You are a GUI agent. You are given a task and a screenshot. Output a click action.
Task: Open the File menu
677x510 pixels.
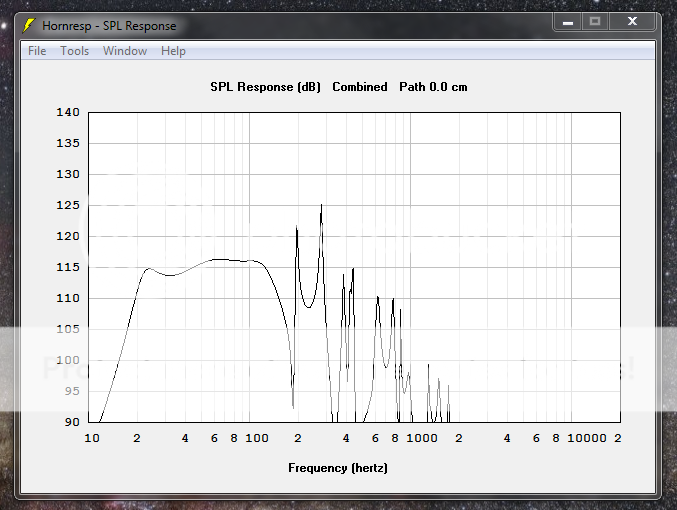(37, 51)
